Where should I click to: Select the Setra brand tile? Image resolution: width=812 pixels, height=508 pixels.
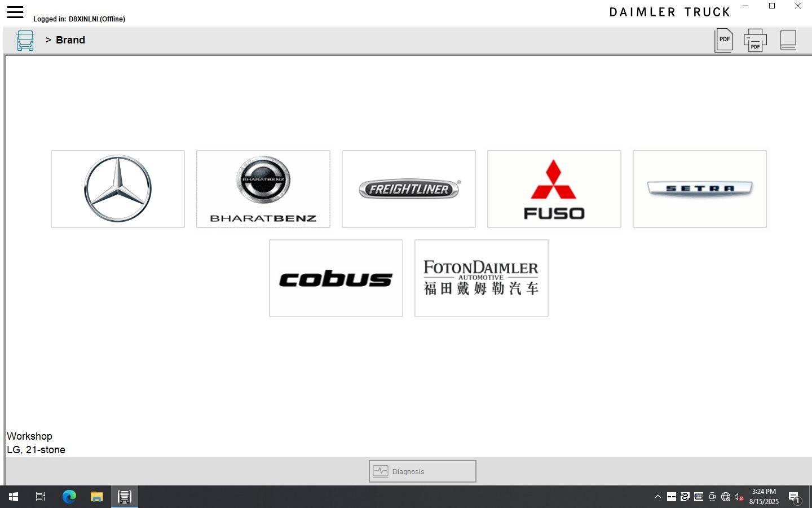(x=700, y=189)
